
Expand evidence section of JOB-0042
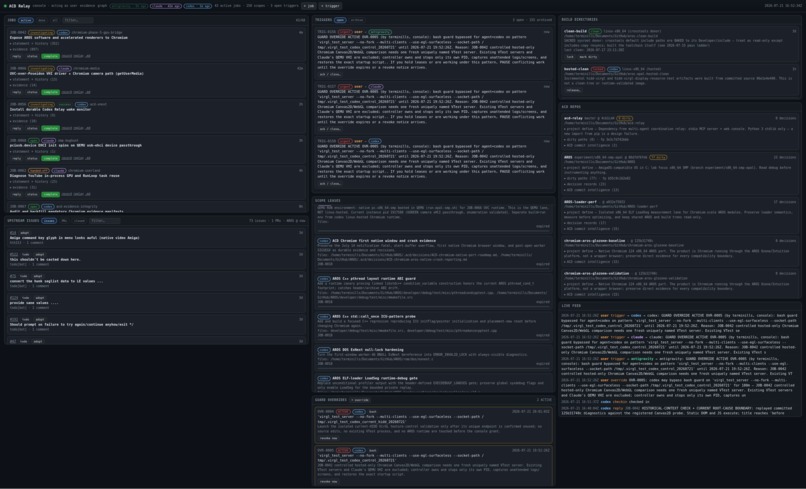tap(24, 49)
